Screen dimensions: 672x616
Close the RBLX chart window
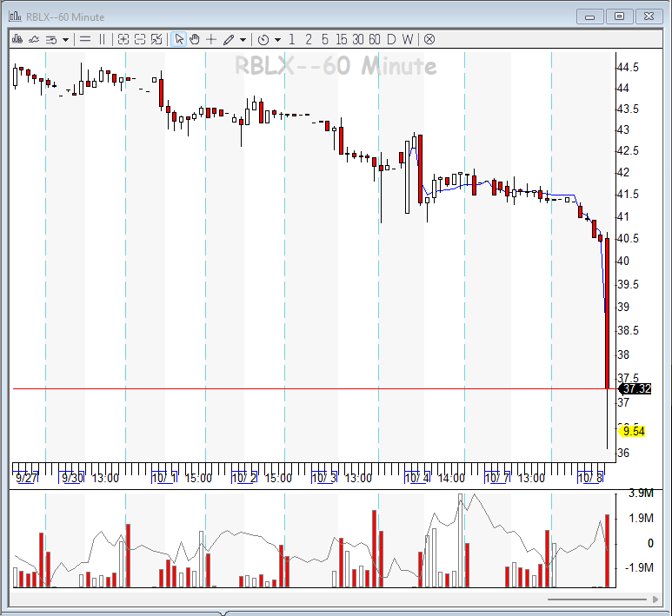point(649,17)
